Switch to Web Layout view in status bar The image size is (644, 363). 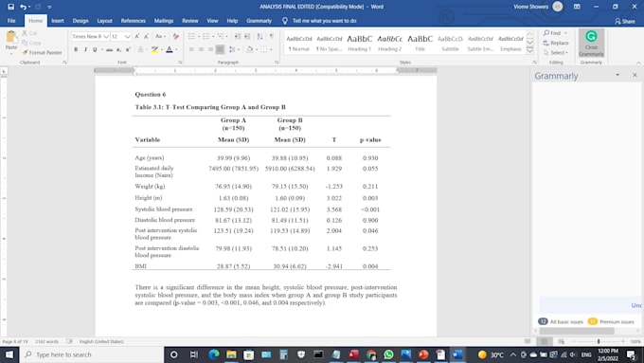561,341
